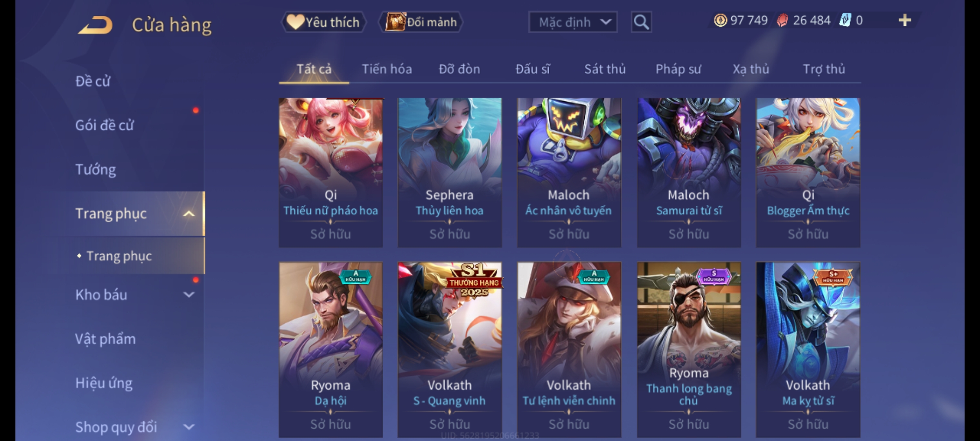Switch to the Pháp sư tab

click(x=678, y=69)
